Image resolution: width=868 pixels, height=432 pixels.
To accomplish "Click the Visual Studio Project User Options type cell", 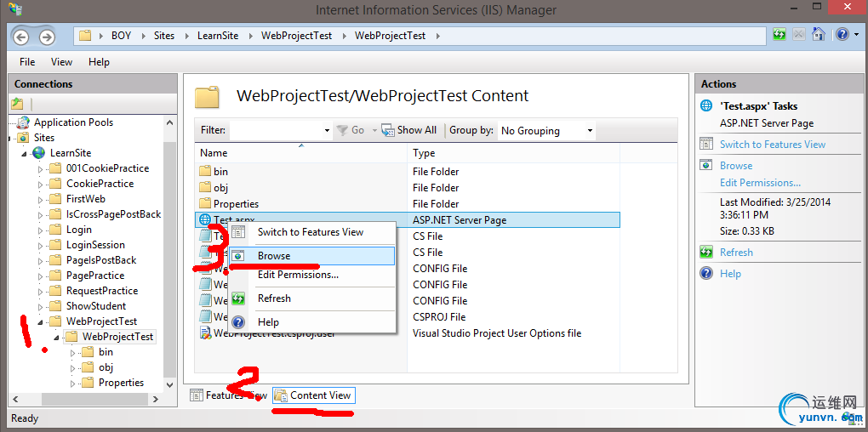I will [x=497, y=333].
